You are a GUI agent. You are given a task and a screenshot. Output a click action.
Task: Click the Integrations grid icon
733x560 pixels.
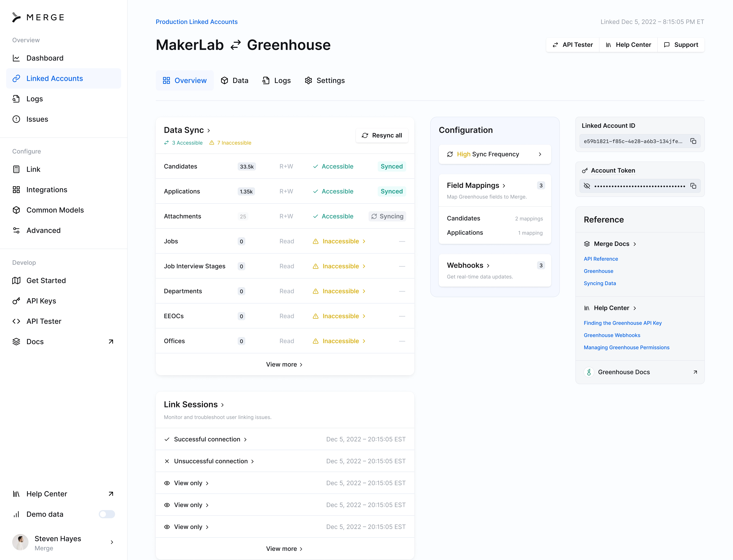16,190
